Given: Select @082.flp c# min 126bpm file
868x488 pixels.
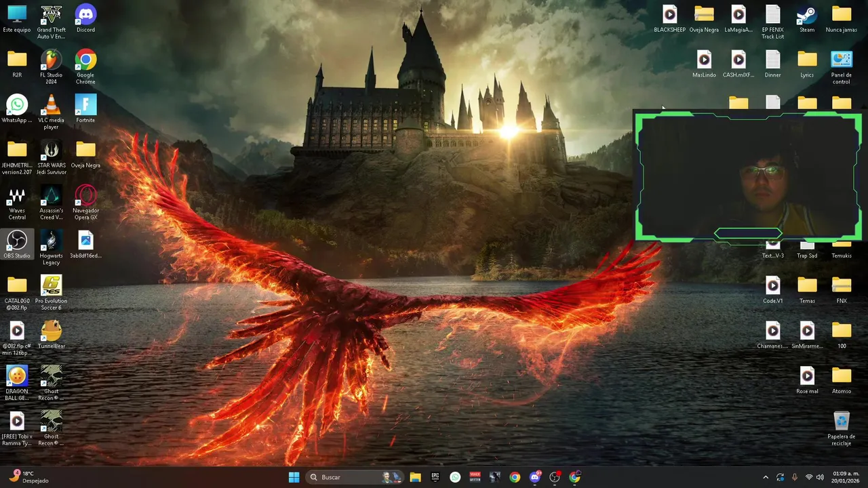Looking at the screenshot, I should tap(17, 339).
